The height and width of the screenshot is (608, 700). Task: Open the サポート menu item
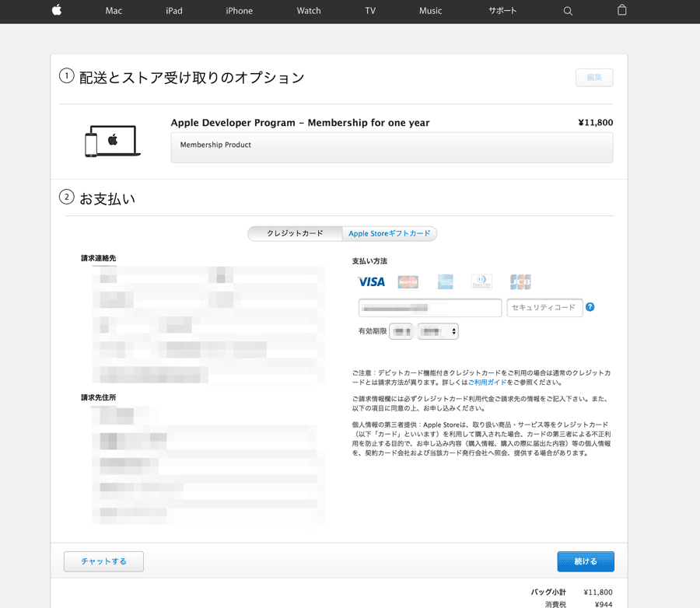click(x=502, y=11)
